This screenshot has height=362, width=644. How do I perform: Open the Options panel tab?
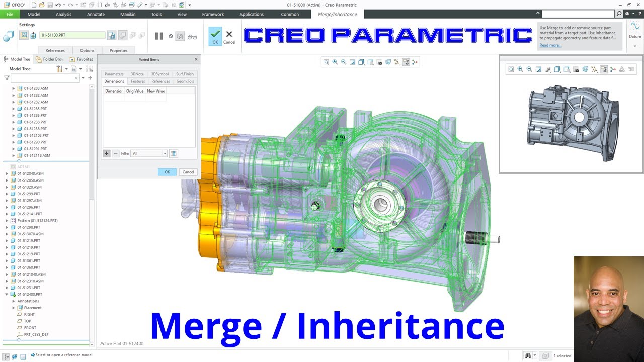click(x=87, y=50)
